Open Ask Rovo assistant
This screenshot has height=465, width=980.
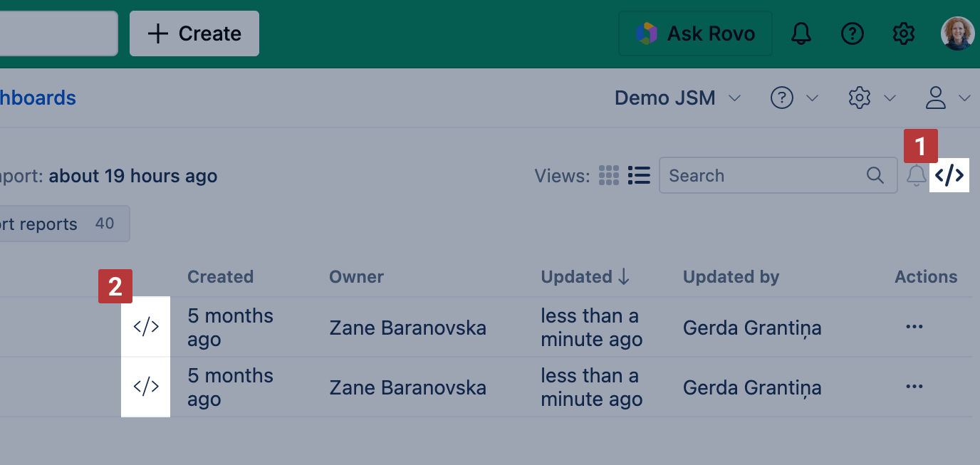(695, 33)
